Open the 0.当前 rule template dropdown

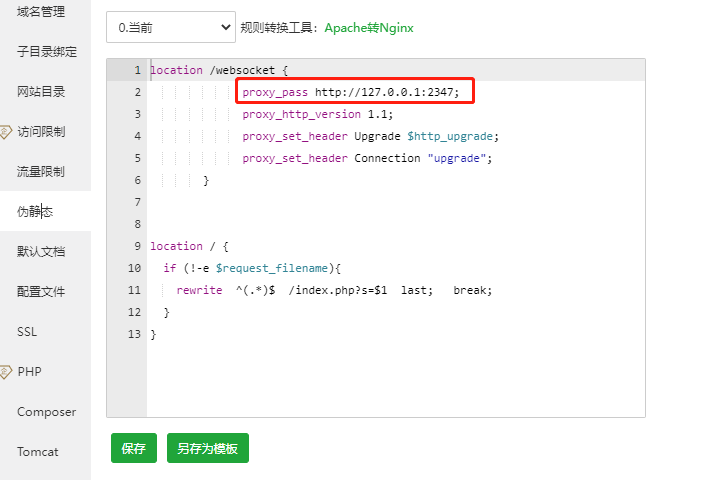170,27
